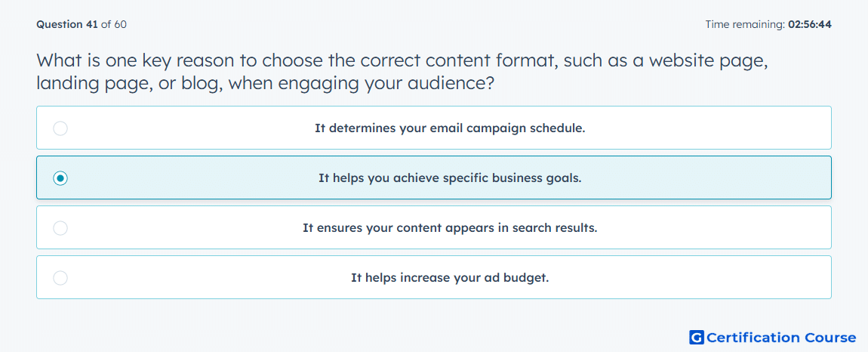868x352 pixels.
Task: Select the ad budget option radio circle
Action: pos(60,278)
